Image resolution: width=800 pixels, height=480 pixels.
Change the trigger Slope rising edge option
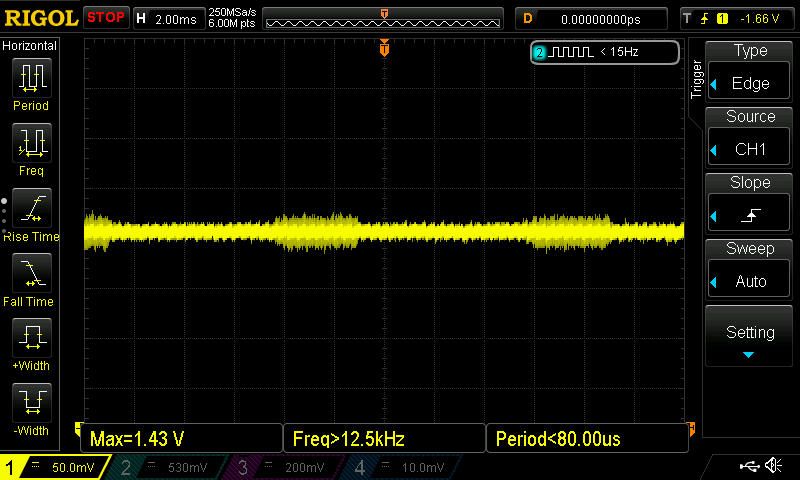pos(750,202)
